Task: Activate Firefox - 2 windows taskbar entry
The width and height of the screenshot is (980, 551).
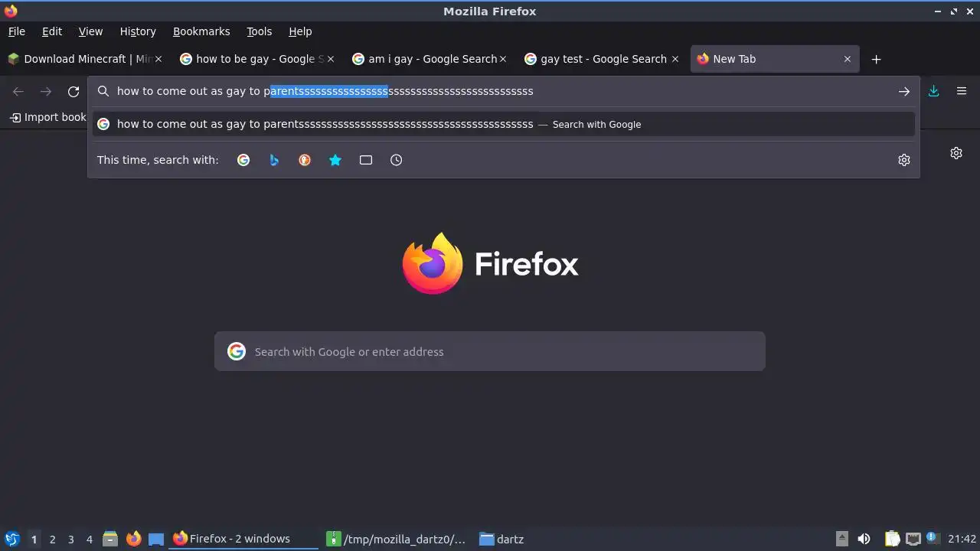Action: 243,539
